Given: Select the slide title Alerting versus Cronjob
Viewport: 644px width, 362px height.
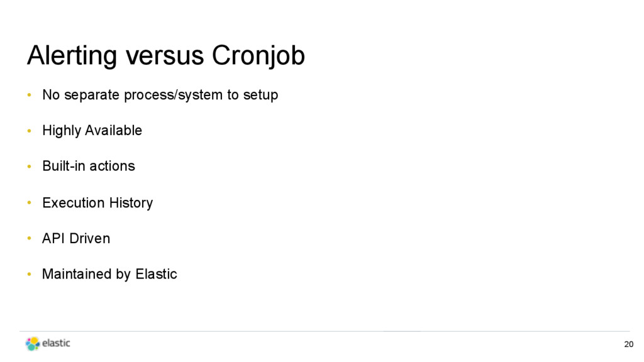Looking at the screenshot, I should [x=166, y=55].
